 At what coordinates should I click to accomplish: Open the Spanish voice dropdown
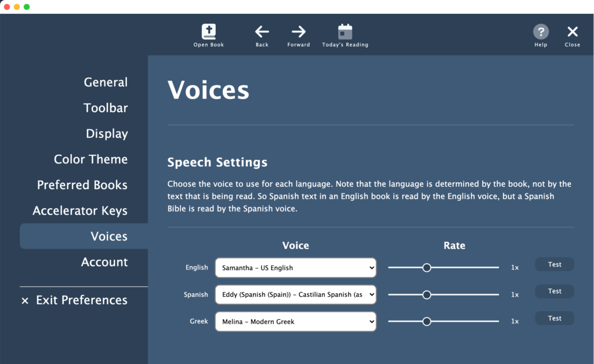pyautogui.click(x=295, y=294)
